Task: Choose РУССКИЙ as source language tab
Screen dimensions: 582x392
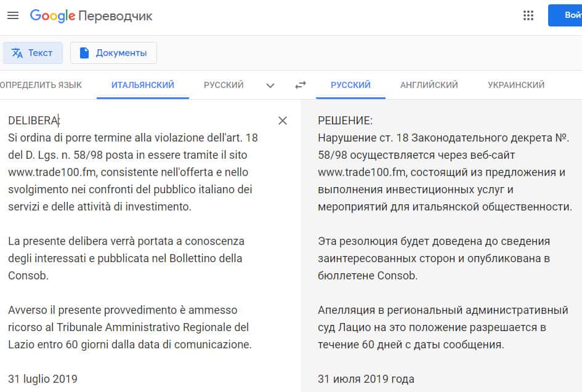Action: (224, 85)
